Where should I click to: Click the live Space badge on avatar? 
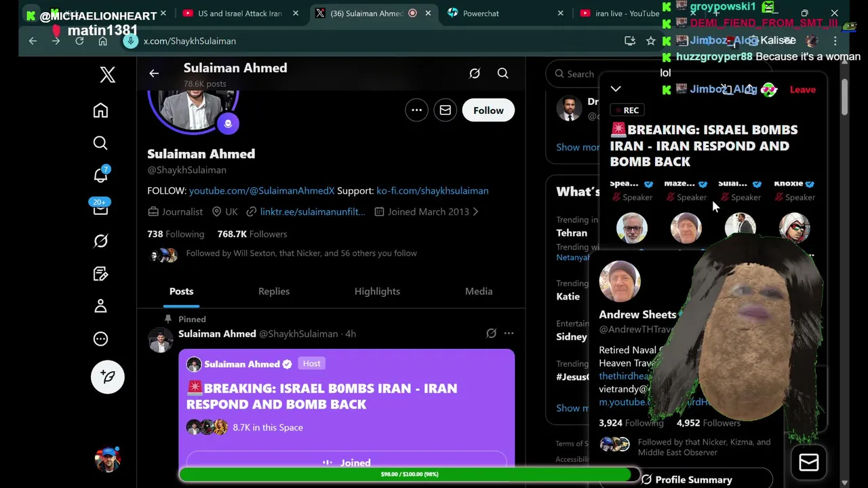228,123
